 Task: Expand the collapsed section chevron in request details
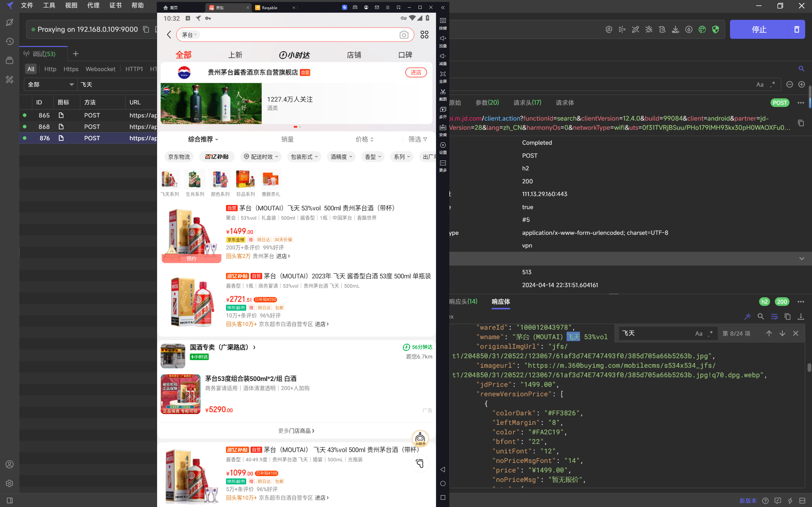[802, 259]
